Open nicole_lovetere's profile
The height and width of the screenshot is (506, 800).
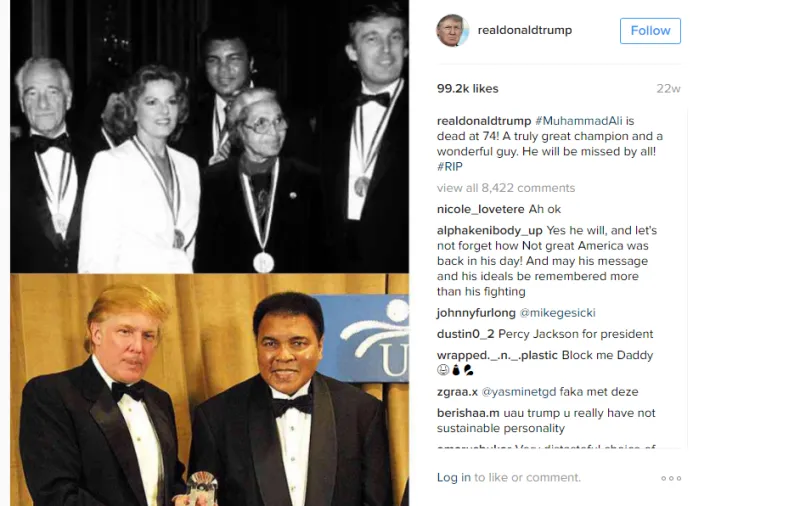pos(482,209)
